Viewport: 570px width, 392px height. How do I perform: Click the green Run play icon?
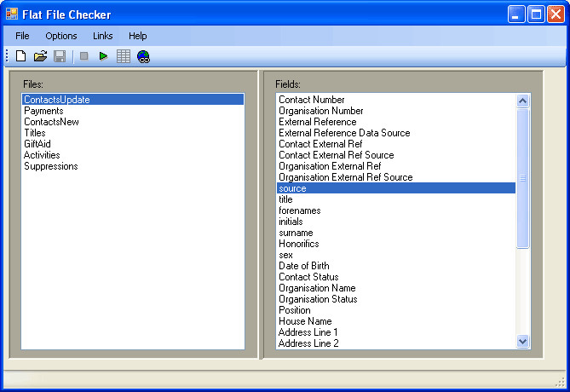104,56
